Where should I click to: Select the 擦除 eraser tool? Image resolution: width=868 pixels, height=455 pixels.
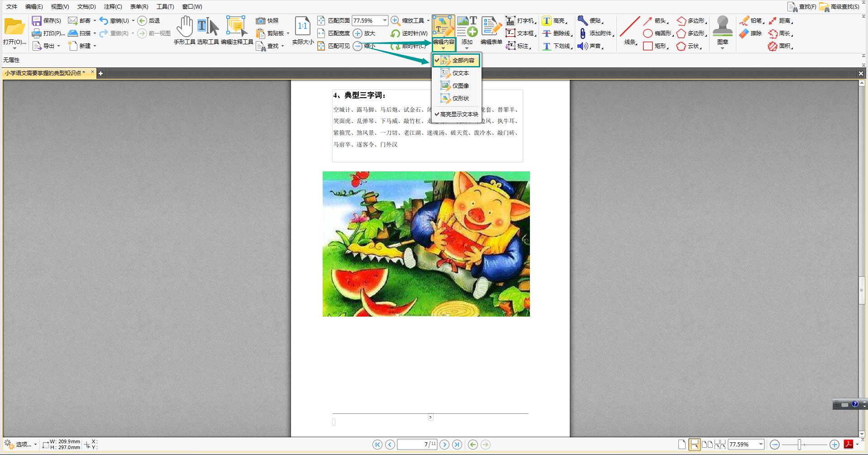point(751,33)
